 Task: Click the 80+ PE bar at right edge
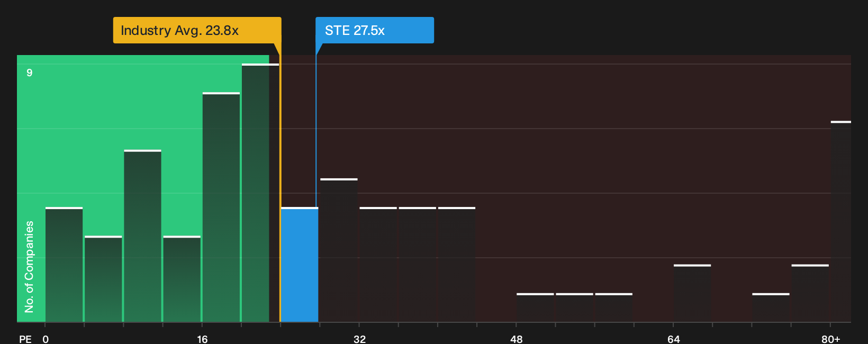840,222
